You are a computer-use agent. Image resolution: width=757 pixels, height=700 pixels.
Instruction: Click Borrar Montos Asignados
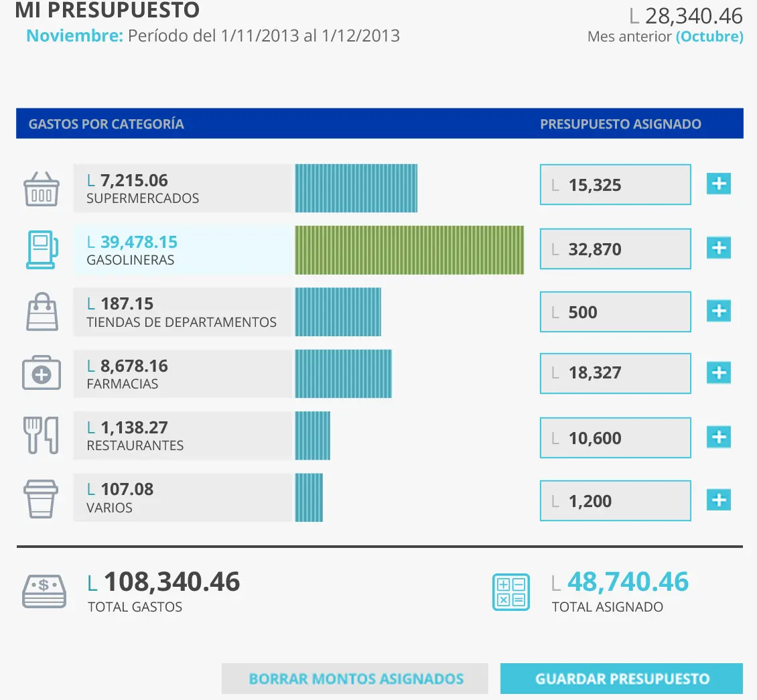click(x=354, y=678)
